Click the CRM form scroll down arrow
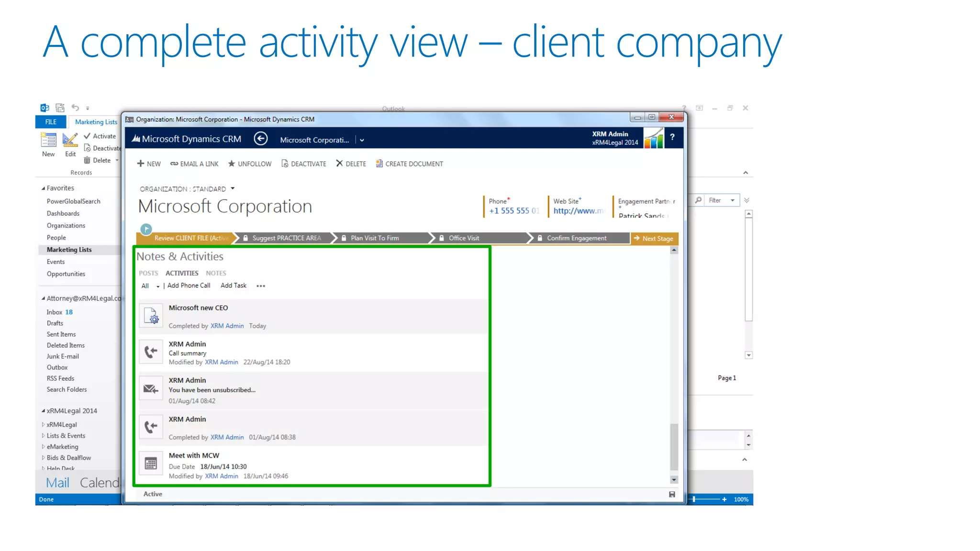 point(674,480)
